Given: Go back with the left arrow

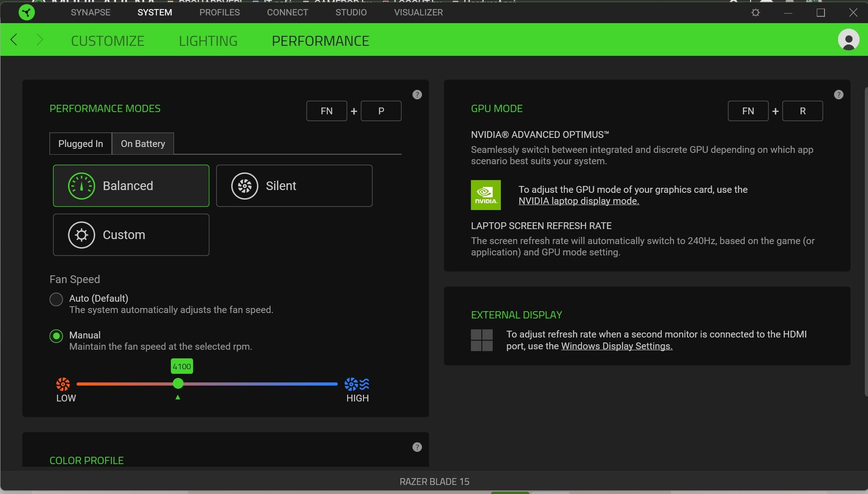Looking at the screenshot, I should 14,40.
